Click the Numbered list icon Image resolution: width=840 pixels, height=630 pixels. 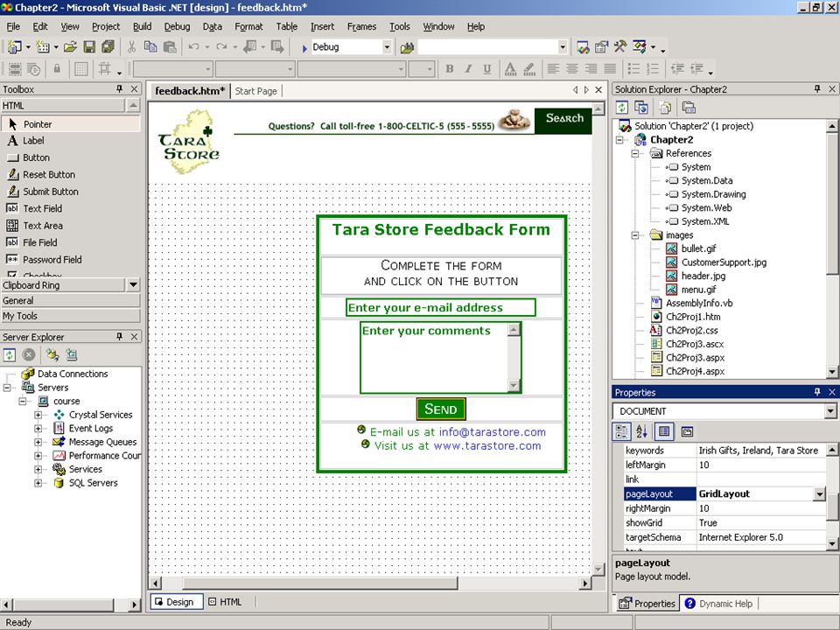point(653,68)
